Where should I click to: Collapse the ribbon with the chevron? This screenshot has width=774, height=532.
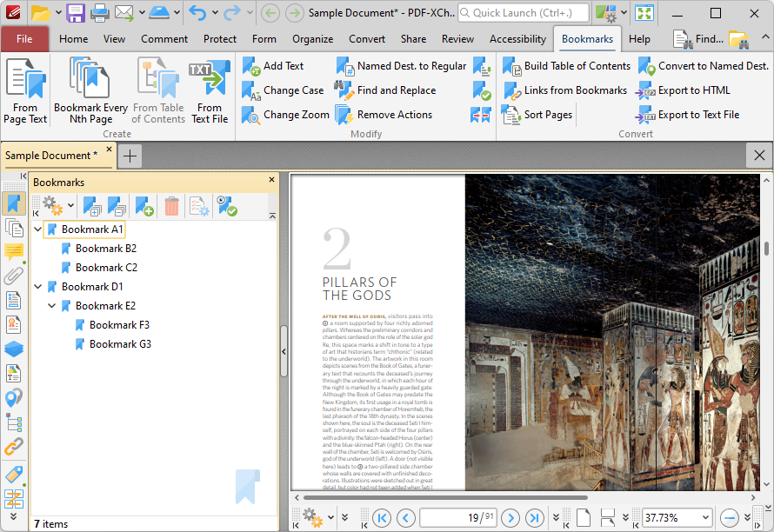pyautogui.click(x=765, y=37)
